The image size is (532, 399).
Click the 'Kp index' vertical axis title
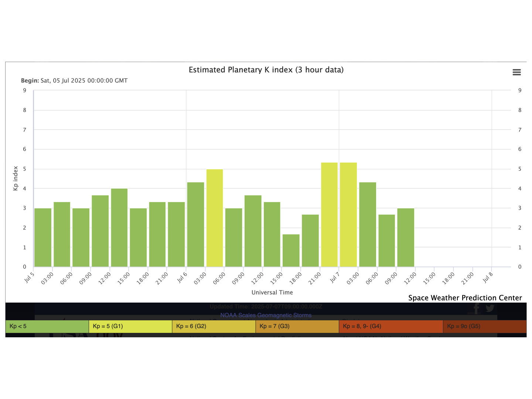pos(16,178)
